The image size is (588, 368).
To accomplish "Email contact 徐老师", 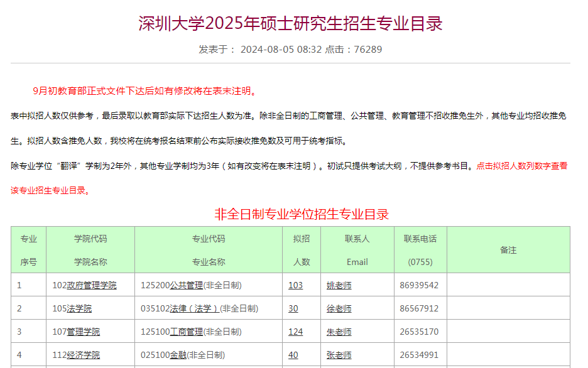I will click(339, 308).
